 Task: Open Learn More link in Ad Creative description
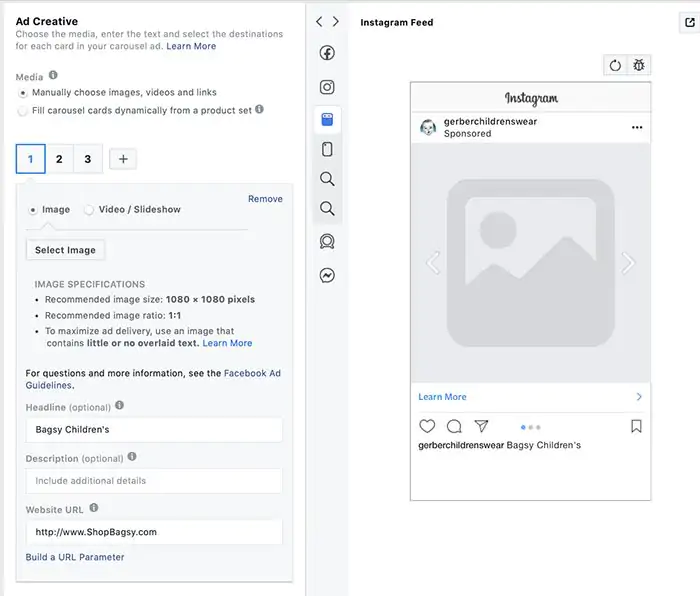191,46
